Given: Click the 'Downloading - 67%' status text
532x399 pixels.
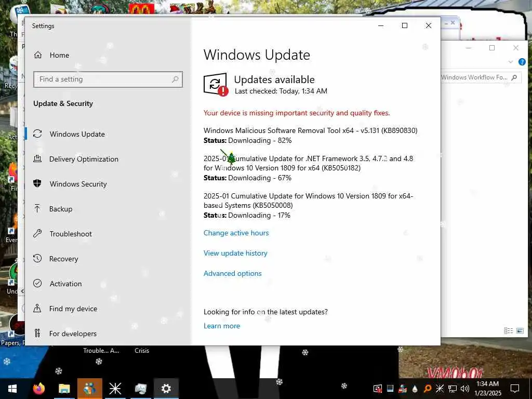Looking at the screenshot, I should pyautogui.click(x=260, y=178).
